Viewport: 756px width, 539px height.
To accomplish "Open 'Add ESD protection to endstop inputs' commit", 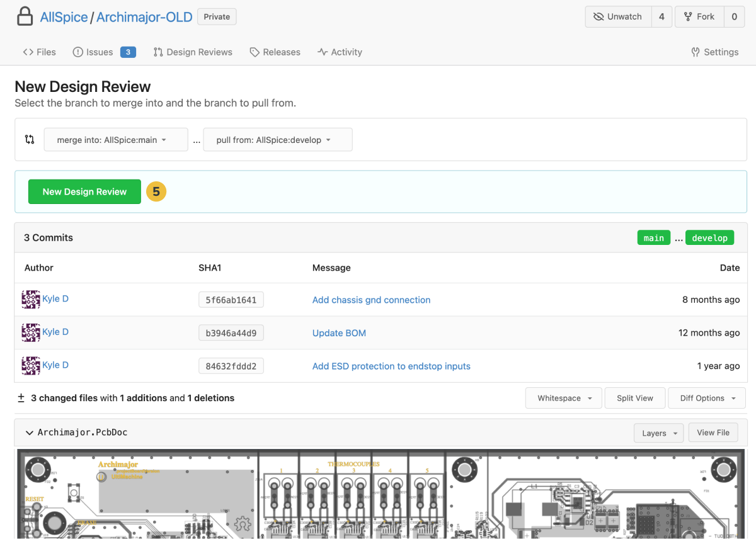I will point(391,366).
